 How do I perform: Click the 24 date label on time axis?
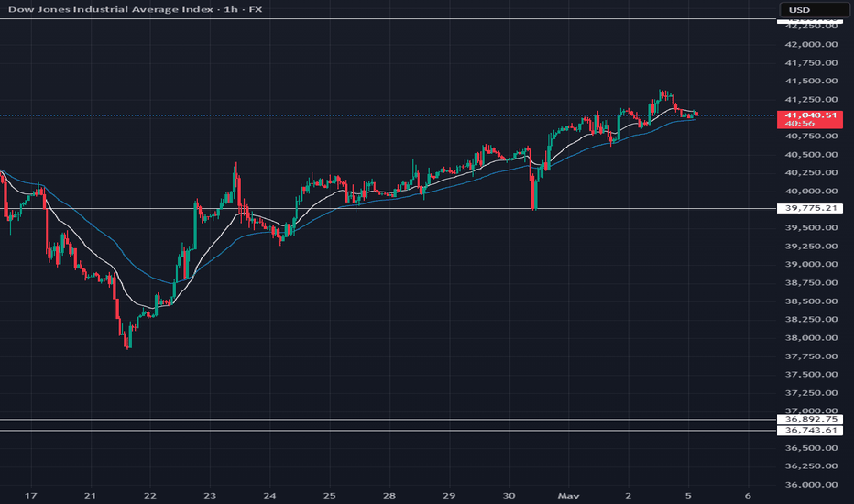pos(269,495)
